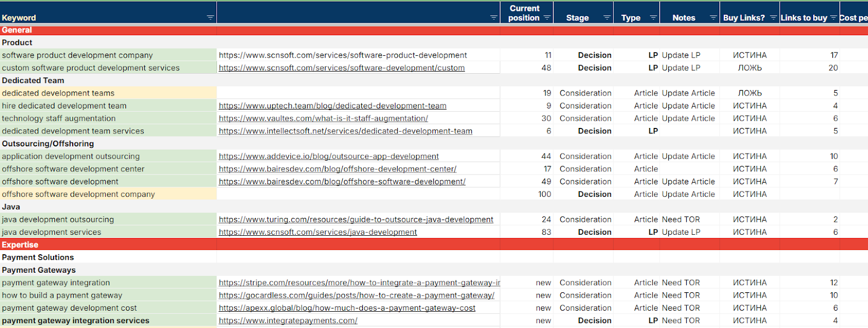Select position value 83
868x328 pixels.
(546, 232)
